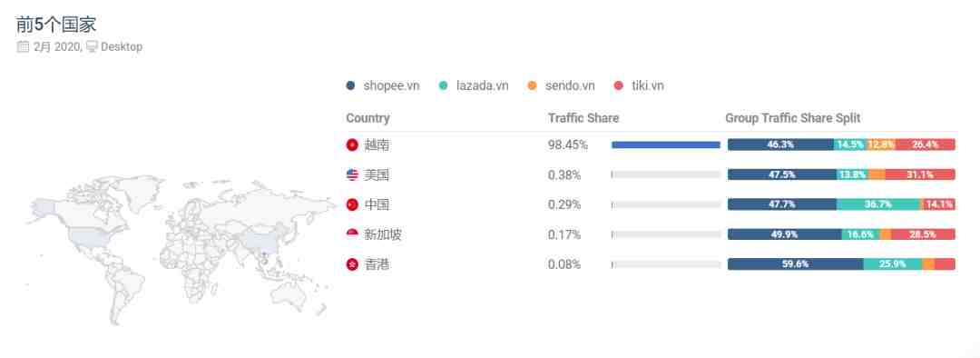Screen dimensions: 980x358
Task: Sort by Country column header
Action: [x=367, y=118]
